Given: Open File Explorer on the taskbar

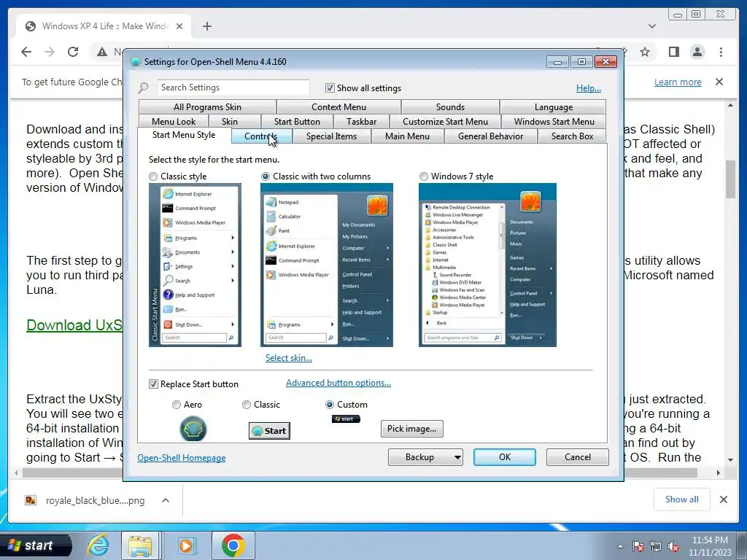Looking at the screenshot, I should (140, 545).
